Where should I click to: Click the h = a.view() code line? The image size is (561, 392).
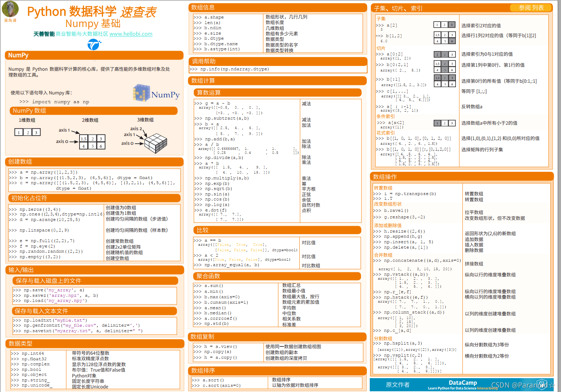click(x=215, y=346)
